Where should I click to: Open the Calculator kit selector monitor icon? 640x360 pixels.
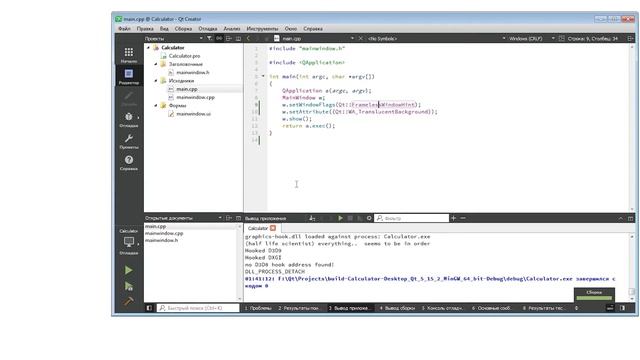coord(129,242)
